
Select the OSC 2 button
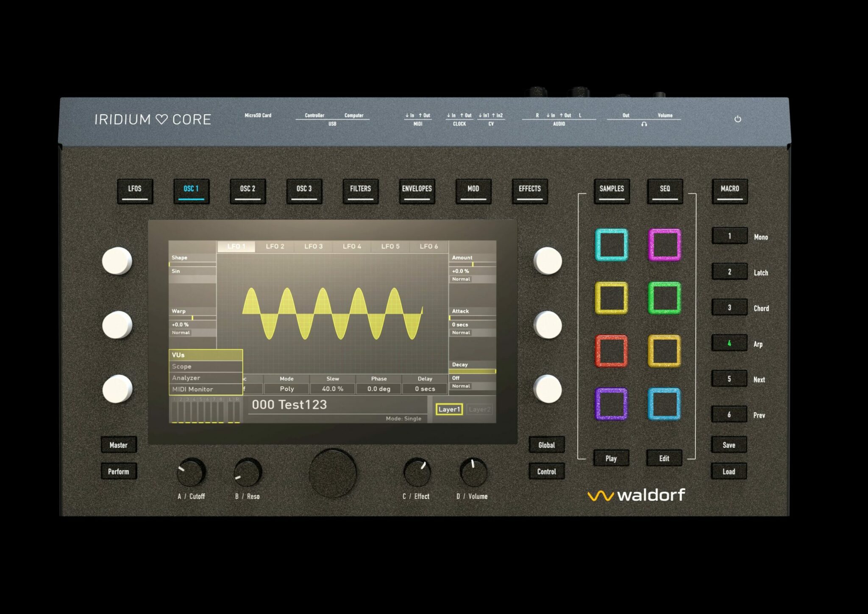click(248, 192)
